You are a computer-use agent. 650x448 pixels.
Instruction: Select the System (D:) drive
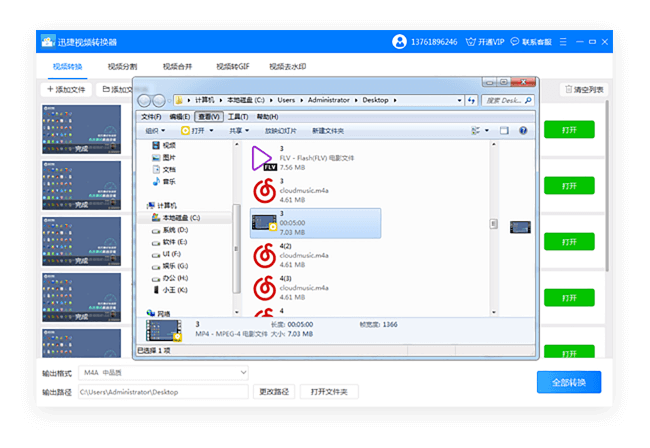(x=170, y=230)
